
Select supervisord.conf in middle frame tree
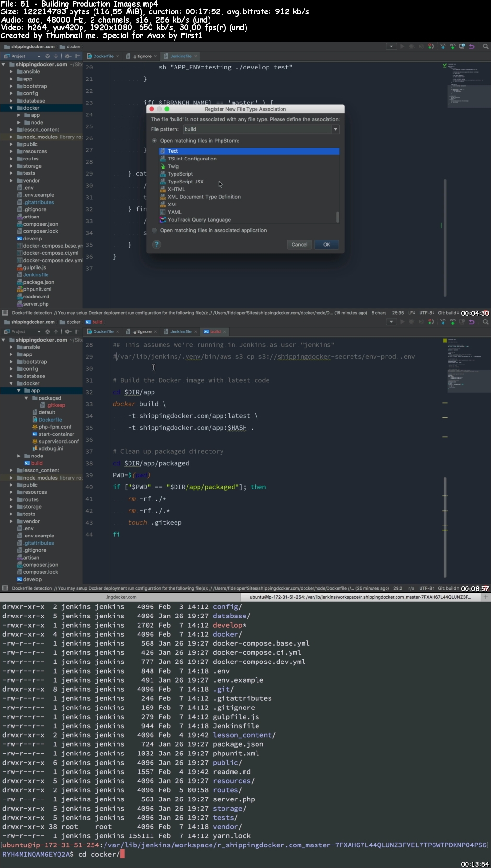click(x=58, y=442)
